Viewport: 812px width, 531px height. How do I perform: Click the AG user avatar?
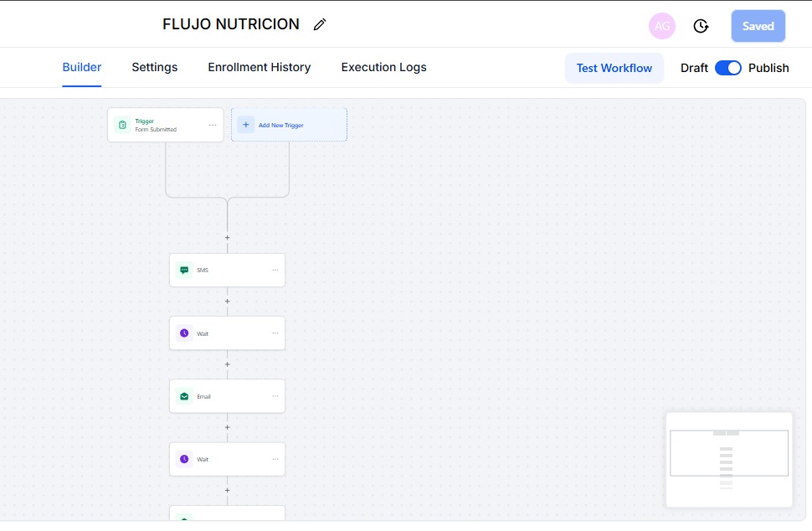pos(661,26)
